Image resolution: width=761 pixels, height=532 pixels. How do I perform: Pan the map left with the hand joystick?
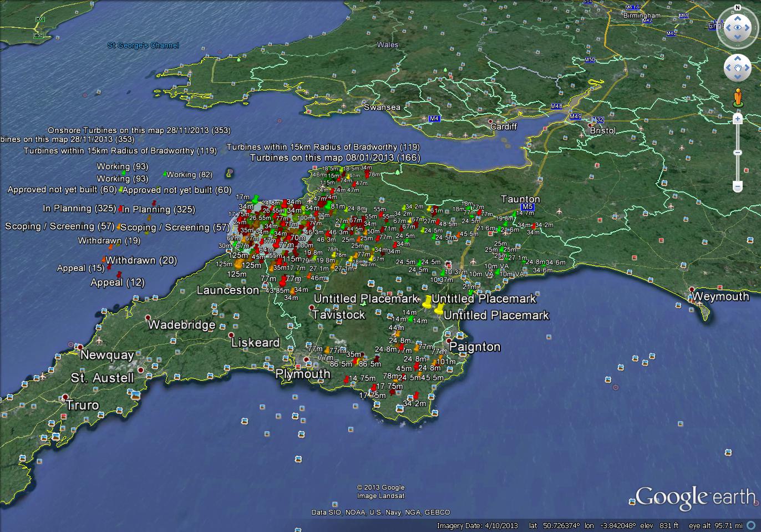[x=727, y=68]
